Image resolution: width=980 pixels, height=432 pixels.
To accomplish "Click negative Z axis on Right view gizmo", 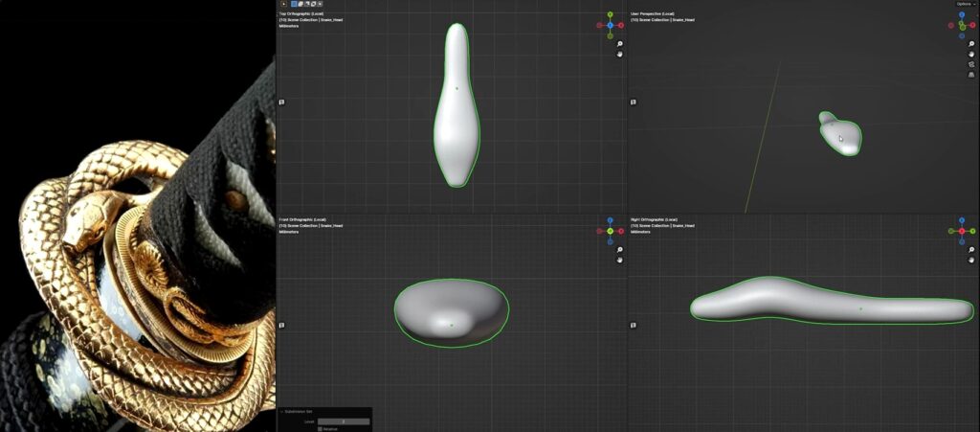I will (x=962, y=242).
